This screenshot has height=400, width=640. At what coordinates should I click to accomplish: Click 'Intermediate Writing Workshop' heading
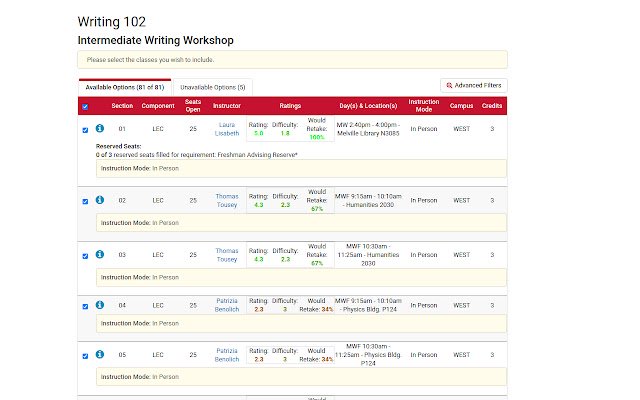click(x=156, y=40)
